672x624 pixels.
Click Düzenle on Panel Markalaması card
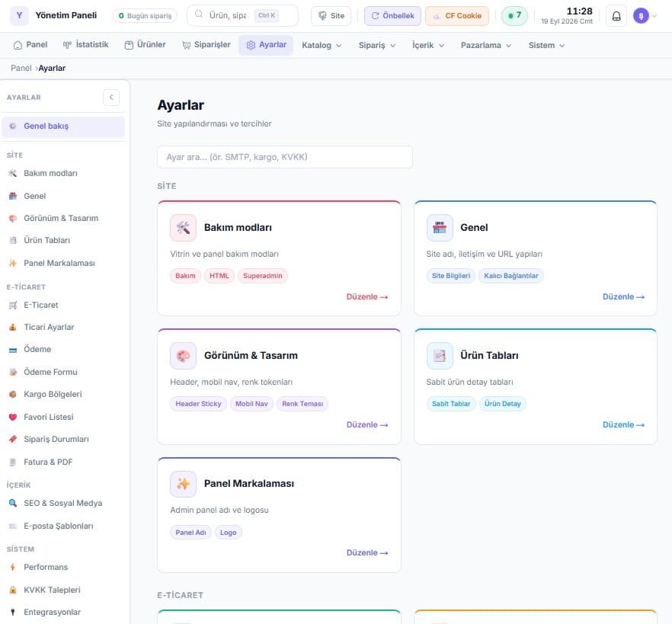coord(367,553)
